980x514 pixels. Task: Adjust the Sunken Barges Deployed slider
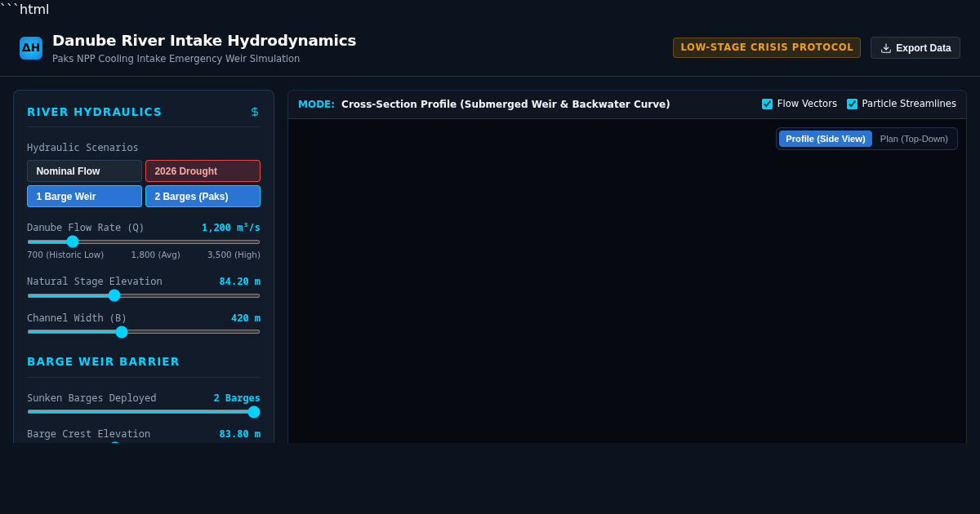click(x=144, y=412)
